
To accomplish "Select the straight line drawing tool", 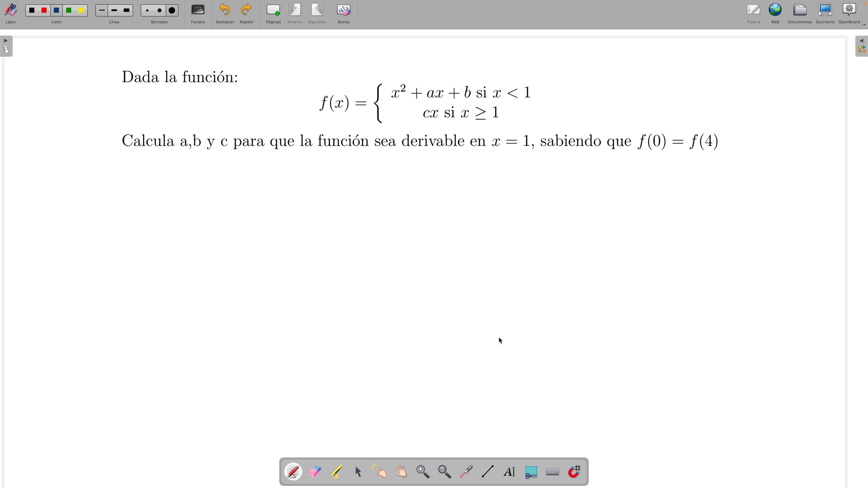I will (488, 471).
